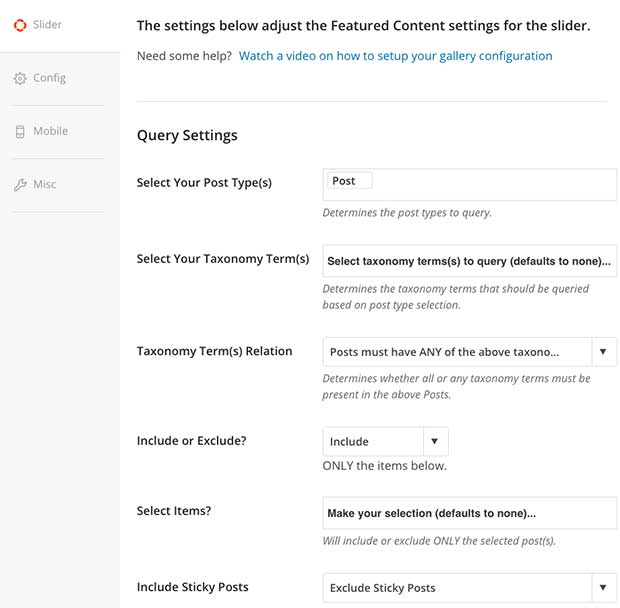Image resolution: width=620 pixels, height=608 pixels.
Task: Click the red Slider lifebuoy icon
Action: 20,25
